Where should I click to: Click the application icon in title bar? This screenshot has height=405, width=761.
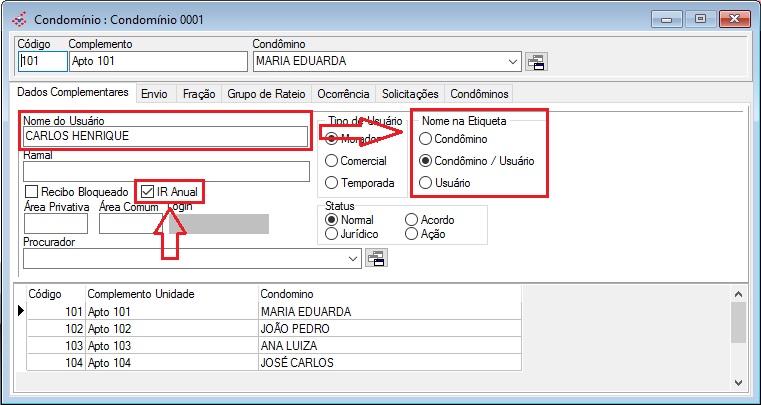18,19
